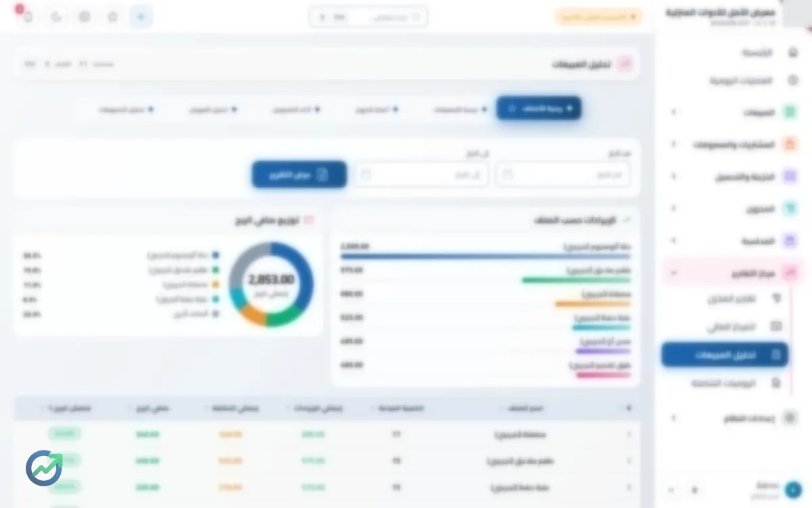
Task: Click the pink مركز التقارير chart icon
Action: click(790, 273)
